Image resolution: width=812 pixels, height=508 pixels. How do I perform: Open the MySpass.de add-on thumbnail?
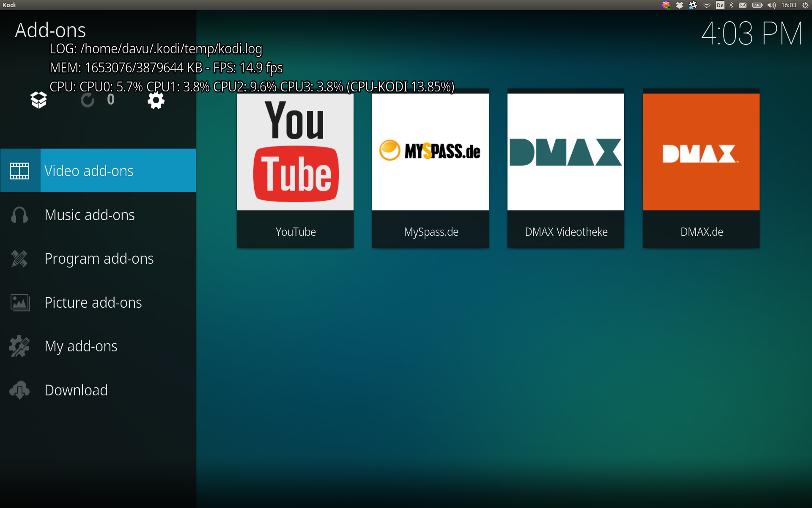click(x=431, y=152)
